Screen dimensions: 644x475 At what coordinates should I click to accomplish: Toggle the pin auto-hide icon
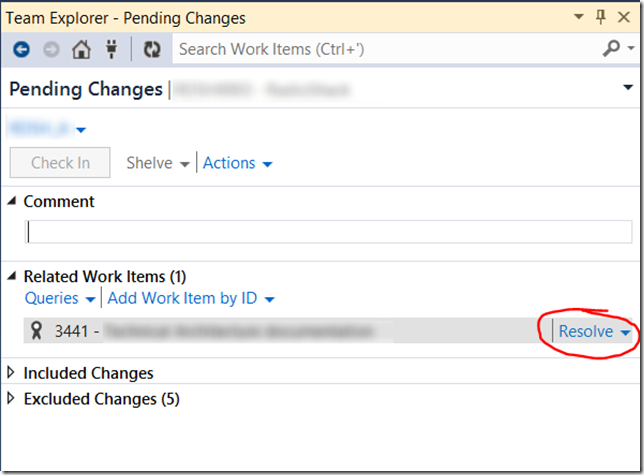click(x=601, y=17)
